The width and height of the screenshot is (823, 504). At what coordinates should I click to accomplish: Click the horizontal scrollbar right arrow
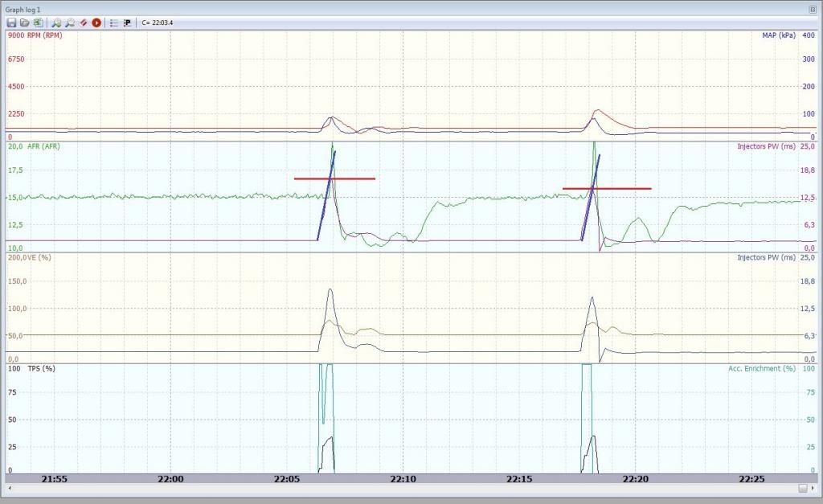coord(813,488)
